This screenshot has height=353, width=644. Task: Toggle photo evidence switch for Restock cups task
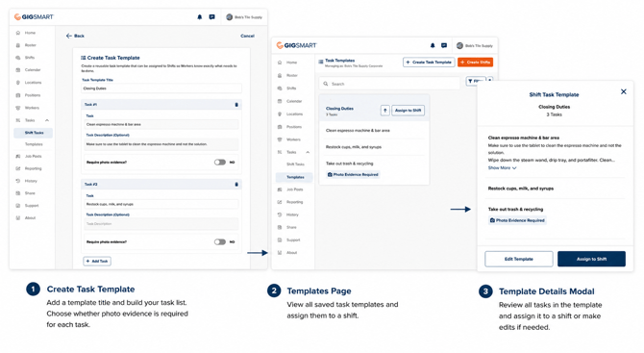click(x=220, y=242)
